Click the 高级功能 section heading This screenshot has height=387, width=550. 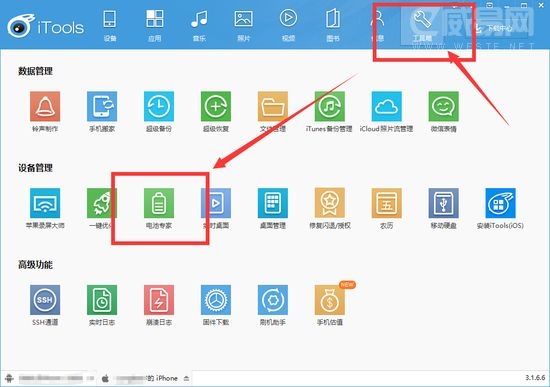35,265
